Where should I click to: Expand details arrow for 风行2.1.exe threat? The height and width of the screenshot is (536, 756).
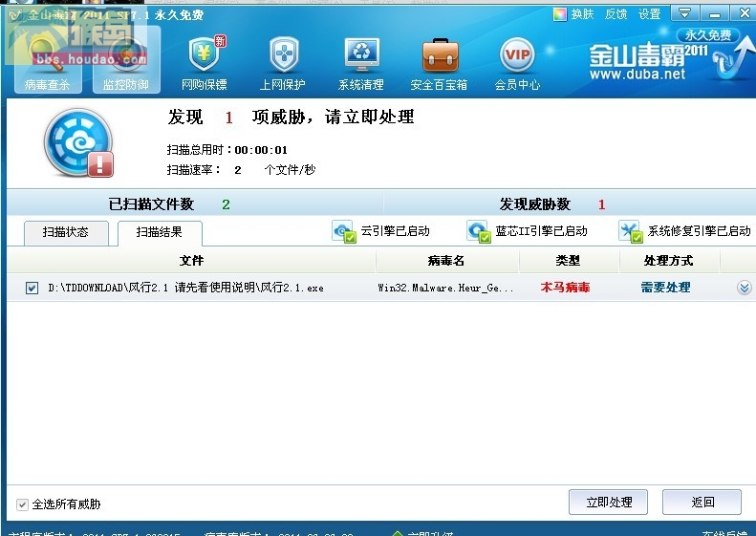point(745,288)
